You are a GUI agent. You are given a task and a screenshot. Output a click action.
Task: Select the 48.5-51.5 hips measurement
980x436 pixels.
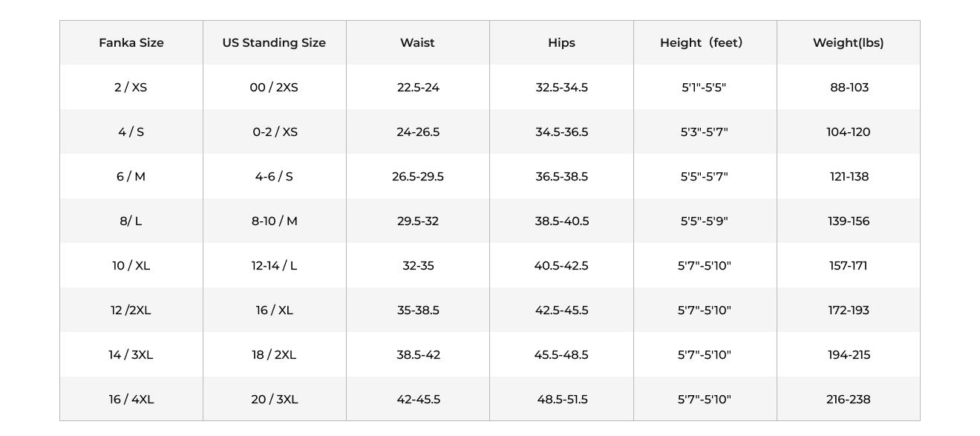tap(562, 400)
